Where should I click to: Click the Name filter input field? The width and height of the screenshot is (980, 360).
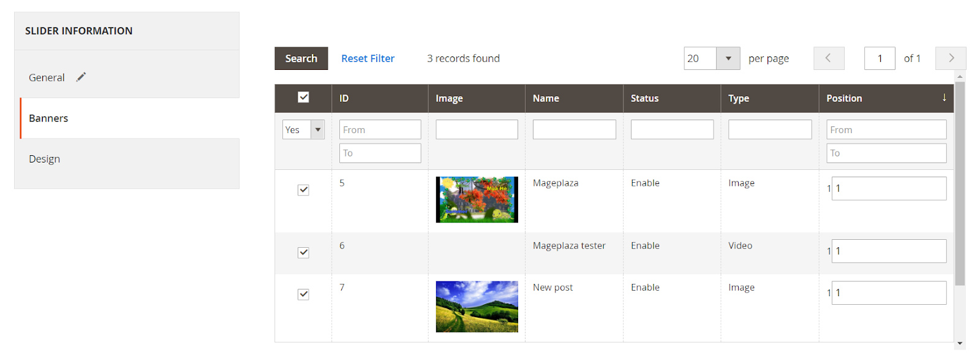574,129
